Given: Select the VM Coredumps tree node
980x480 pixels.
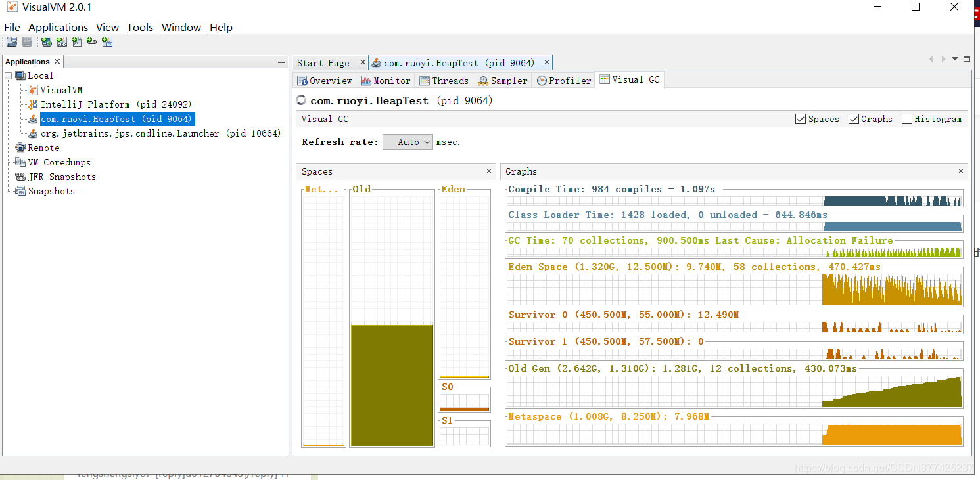Looking at the screenshot, I should 59,162.
